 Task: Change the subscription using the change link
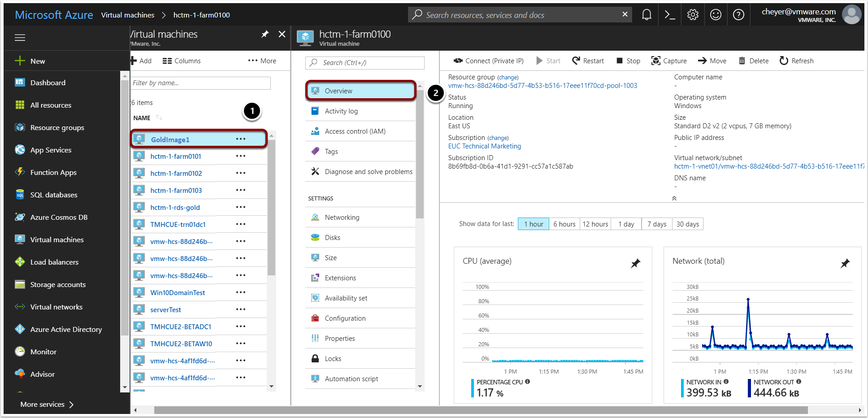[498, 138]
